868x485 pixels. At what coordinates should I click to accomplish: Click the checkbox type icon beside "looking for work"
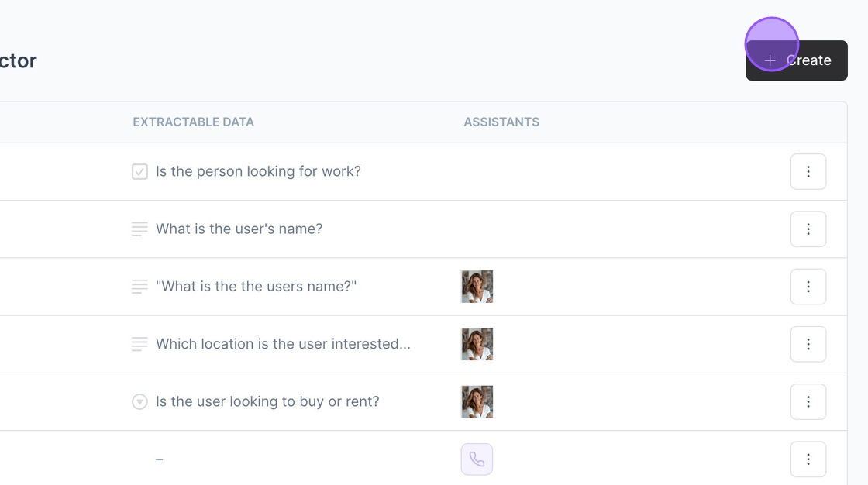(139, 172)
